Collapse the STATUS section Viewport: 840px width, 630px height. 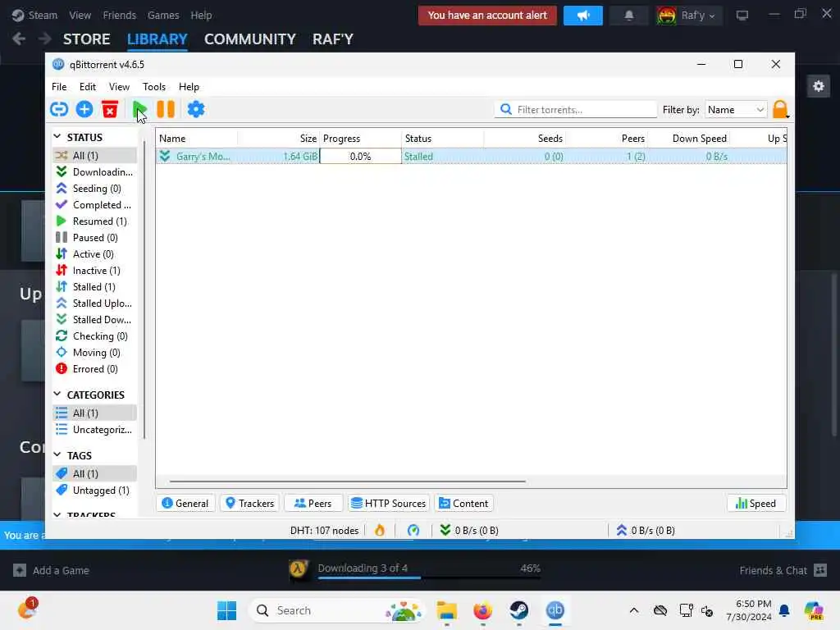[x=57, y=137]
